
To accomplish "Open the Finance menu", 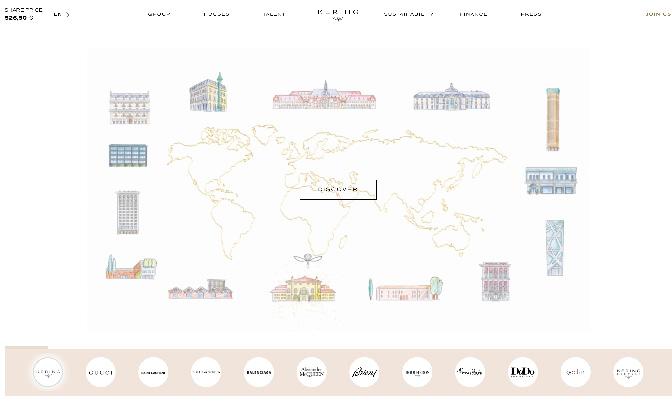I will point(473,14).
